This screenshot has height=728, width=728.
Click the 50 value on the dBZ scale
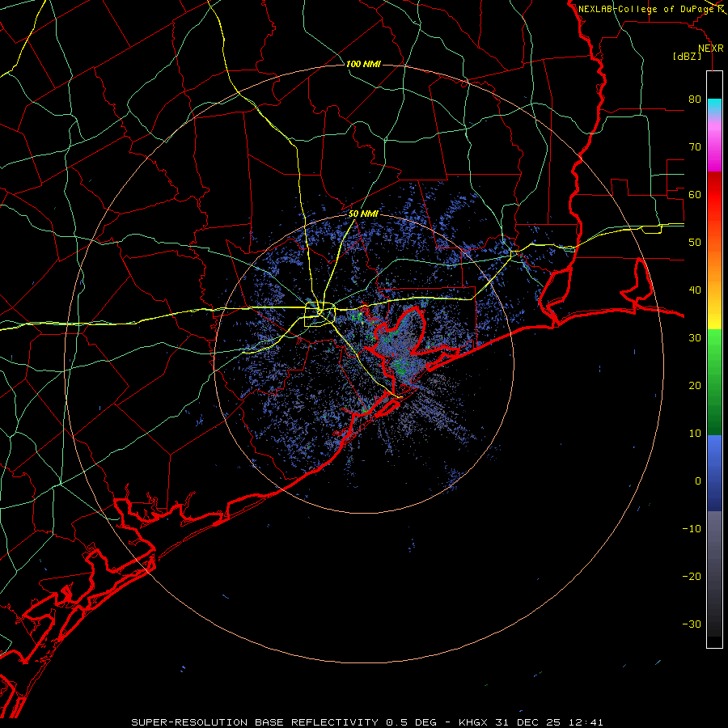[x=695, y=243]
